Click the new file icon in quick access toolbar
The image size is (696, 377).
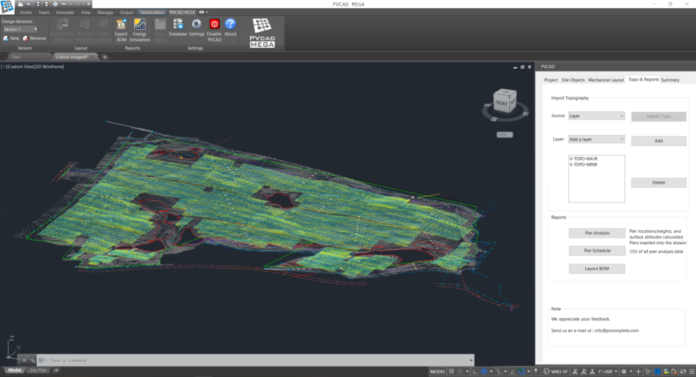[x=20, y=4]
